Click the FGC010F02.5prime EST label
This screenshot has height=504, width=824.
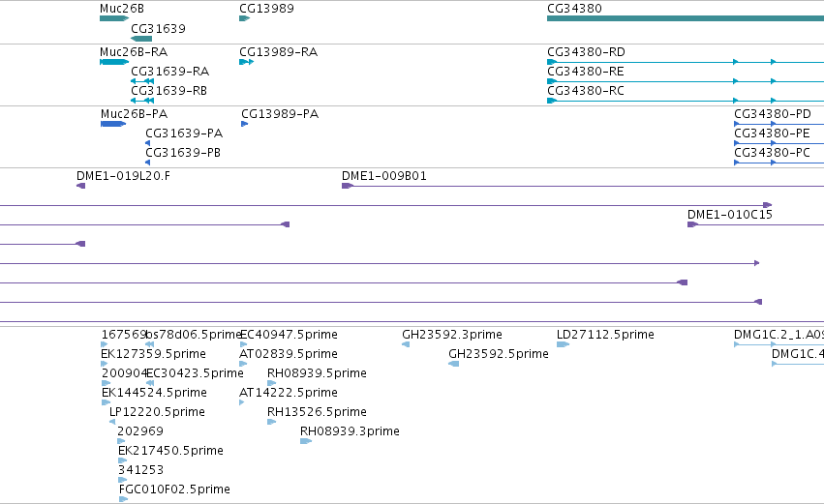[174, 489]
